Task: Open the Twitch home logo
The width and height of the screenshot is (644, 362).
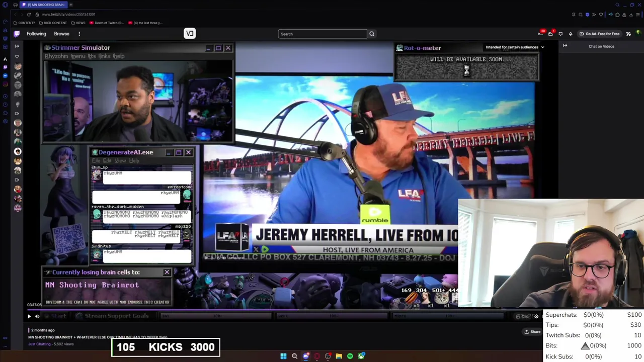Action: 17,34
